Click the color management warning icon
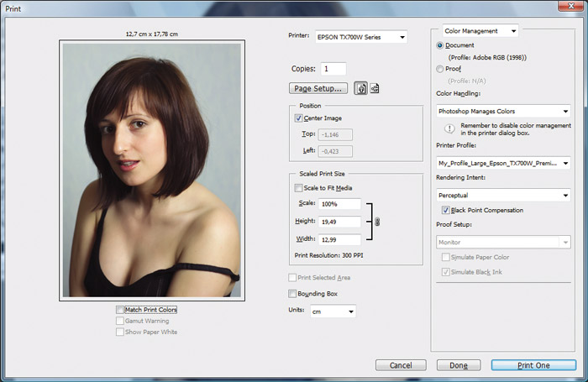 [x=450, y=129]
